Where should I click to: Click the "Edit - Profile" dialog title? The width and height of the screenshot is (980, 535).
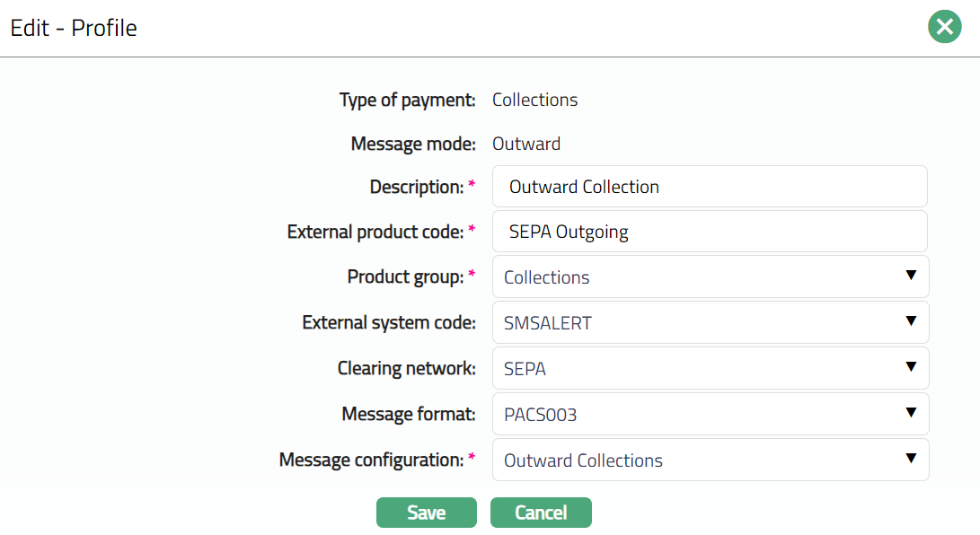pos(74,28)
